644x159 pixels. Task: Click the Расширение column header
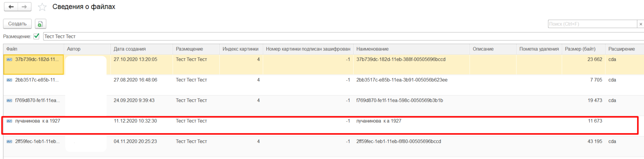(621, 49)
